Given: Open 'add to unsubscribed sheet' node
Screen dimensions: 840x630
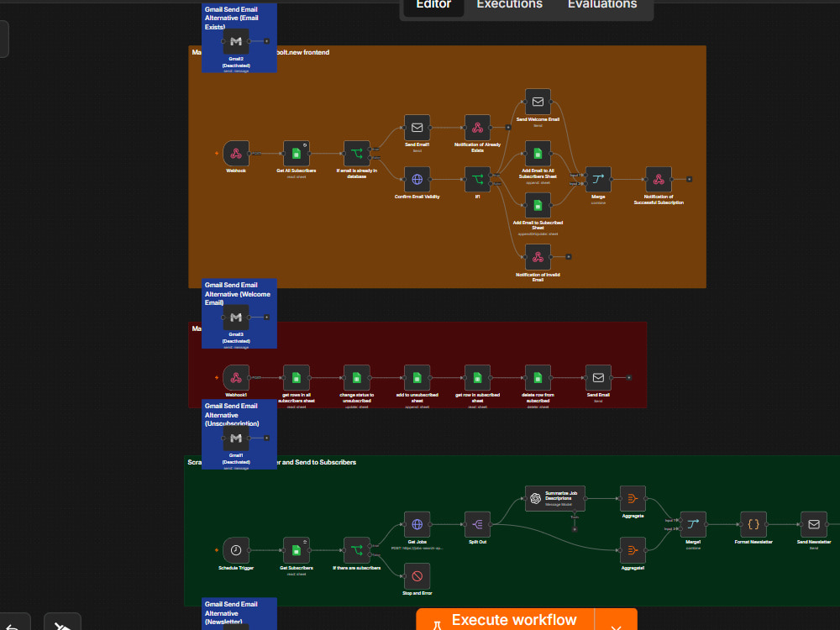Looking at the screenshot, I should 417,378.
